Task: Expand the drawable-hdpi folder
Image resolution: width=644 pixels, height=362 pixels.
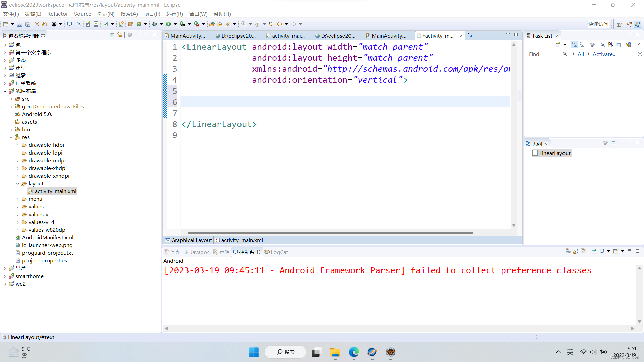Action: [x=18, y=145]
